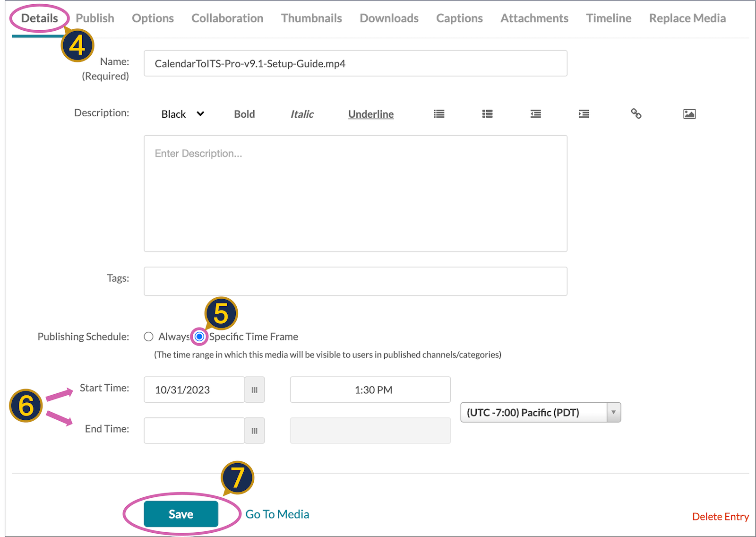The height and width of the screenshot is (537, 756).
Task: Insert a numbered list in the description
Action: [488, 114]
